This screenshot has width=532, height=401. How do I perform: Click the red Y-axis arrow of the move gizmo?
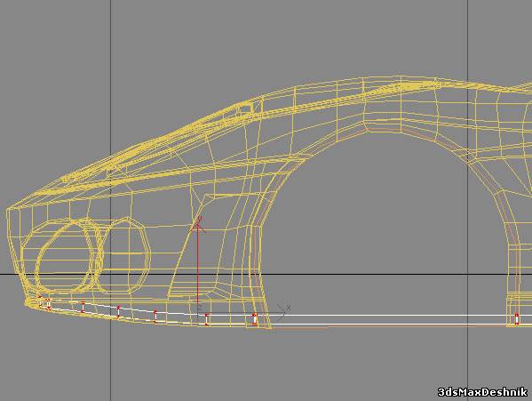click(198, 261)
